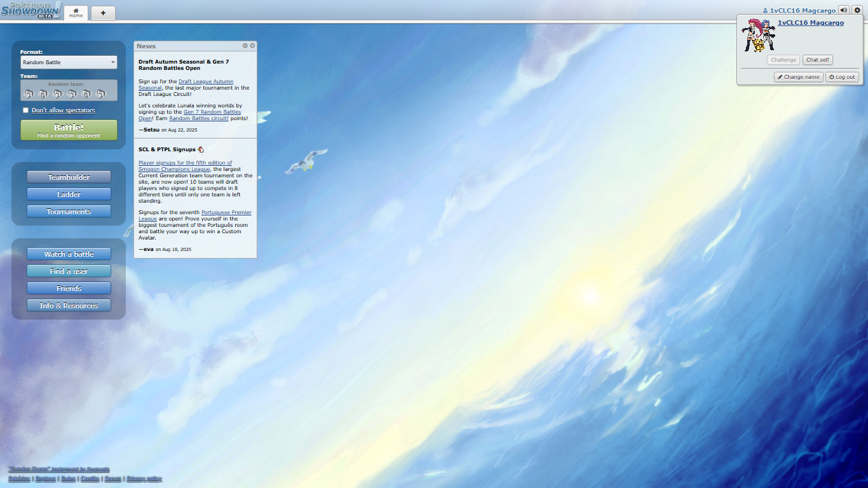This screenshot has width=868, height=488.
Task: Toggle Don't allow spectators checkbox
Action: 25,111
